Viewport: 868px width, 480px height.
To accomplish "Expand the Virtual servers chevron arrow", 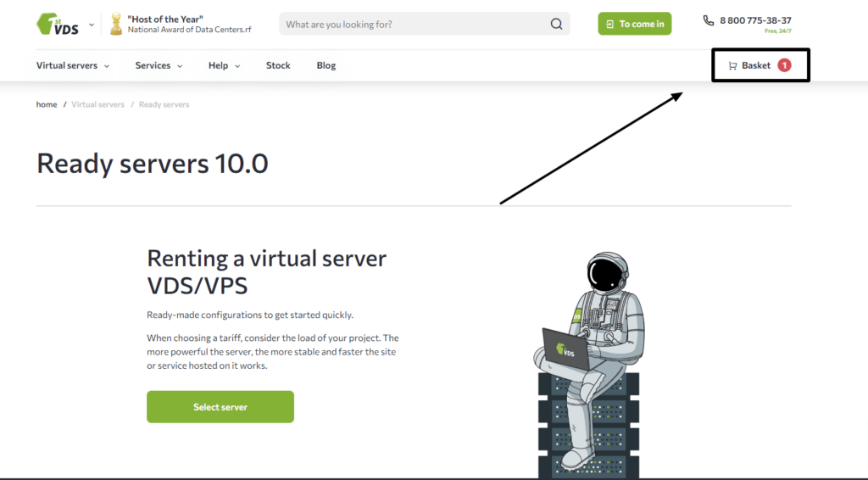I will [x=106, y=66].
